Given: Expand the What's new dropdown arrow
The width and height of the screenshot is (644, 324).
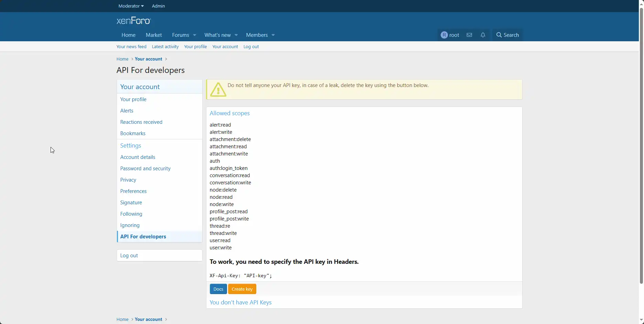Looking at the screenshot, I should pos(236,35).
